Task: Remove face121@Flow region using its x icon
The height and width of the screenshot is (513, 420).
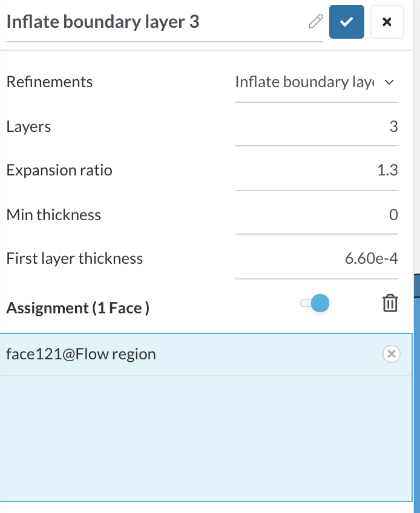Action: tap(392, 354)
